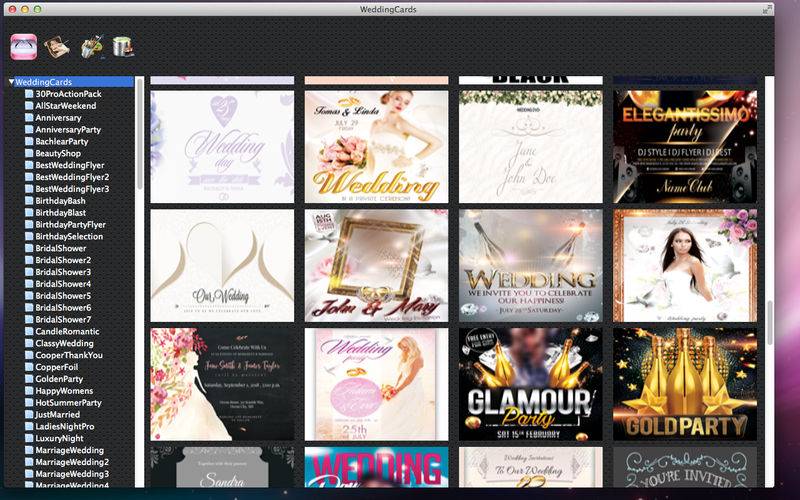Click the file icon beside CandleRomantic
800x500 pixels.
pos(29,331)
